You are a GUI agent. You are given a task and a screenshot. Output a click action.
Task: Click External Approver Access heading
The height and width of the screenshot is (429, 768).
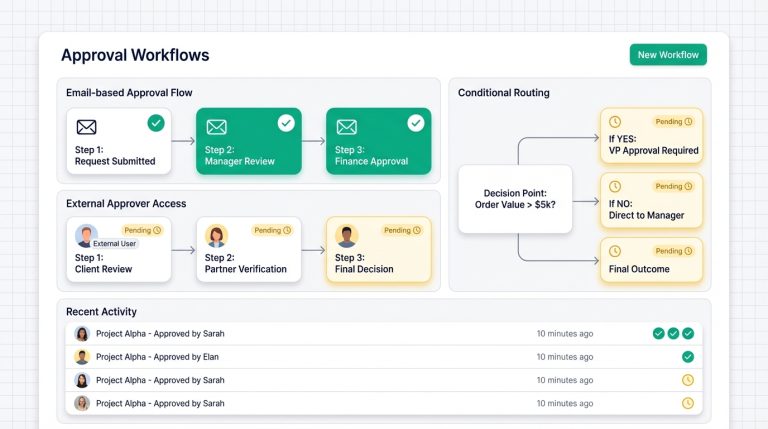click(126, 203)
